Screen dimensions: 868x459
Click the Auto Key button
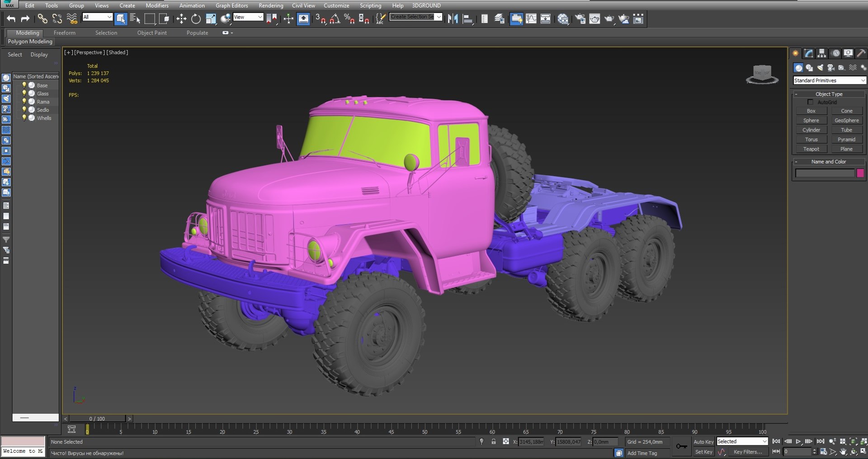pos(703,442)
